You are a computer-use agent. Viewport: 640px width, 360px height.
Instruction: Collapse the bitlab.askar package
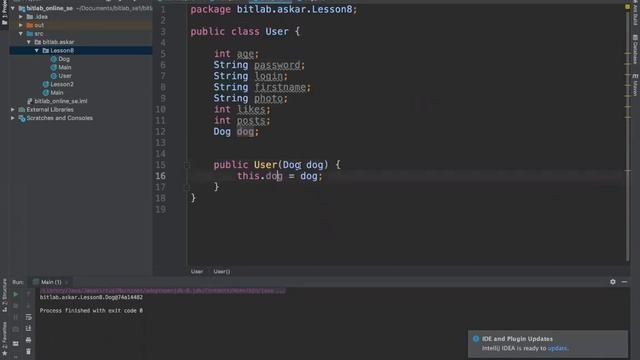pos(29,42)
